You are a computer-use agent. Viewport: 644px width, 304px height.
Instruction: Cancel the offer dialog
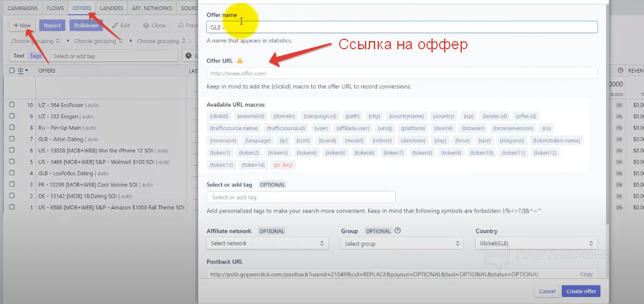click(x=547, y=291)
